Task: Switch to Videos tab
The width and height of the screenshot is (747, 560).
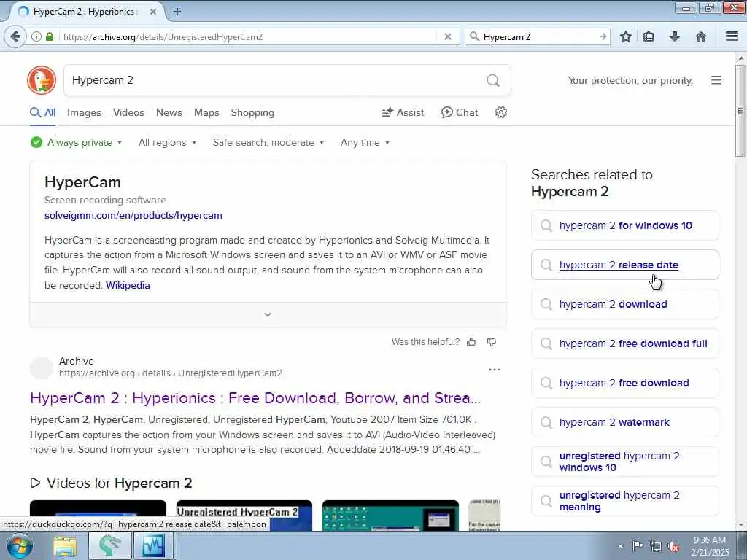Action: click(128, 112)
